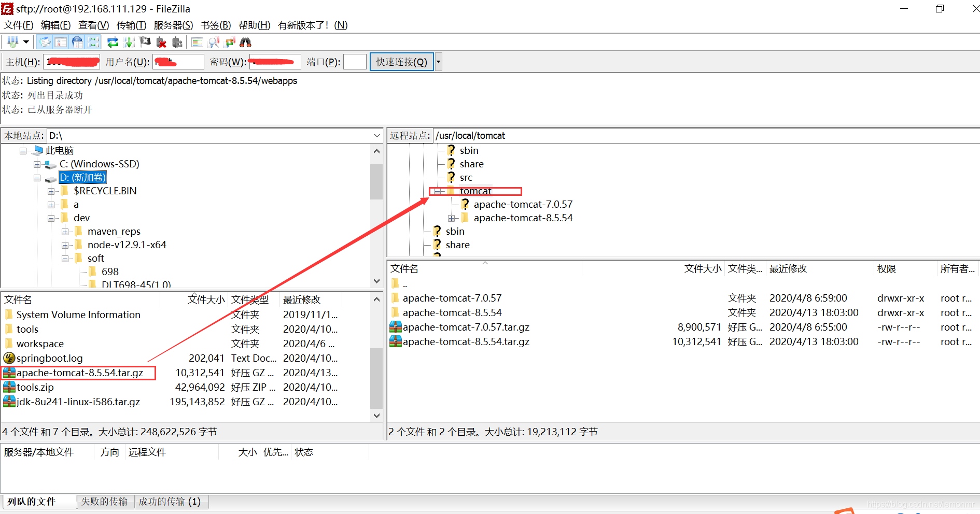This screenshot has width=980, height=514.
Task: Focus the 用户名 username input field
Action: 178,62
